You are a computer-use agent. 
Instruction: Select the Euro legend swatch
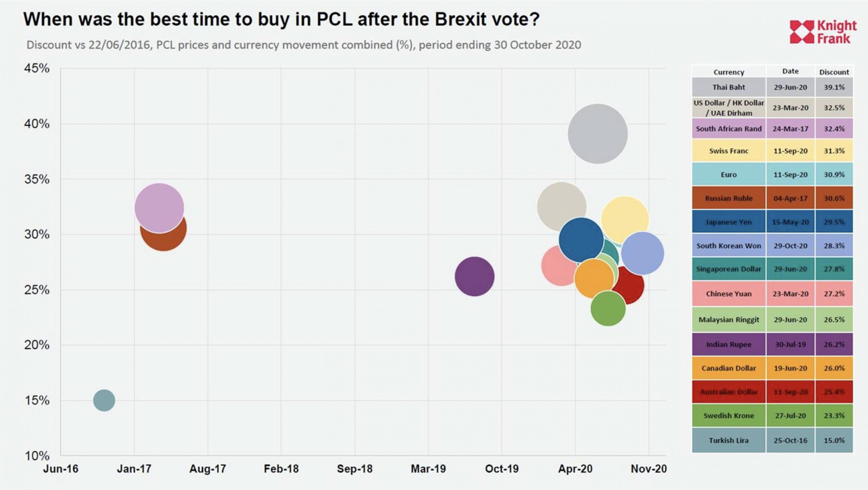pos(728,175)
